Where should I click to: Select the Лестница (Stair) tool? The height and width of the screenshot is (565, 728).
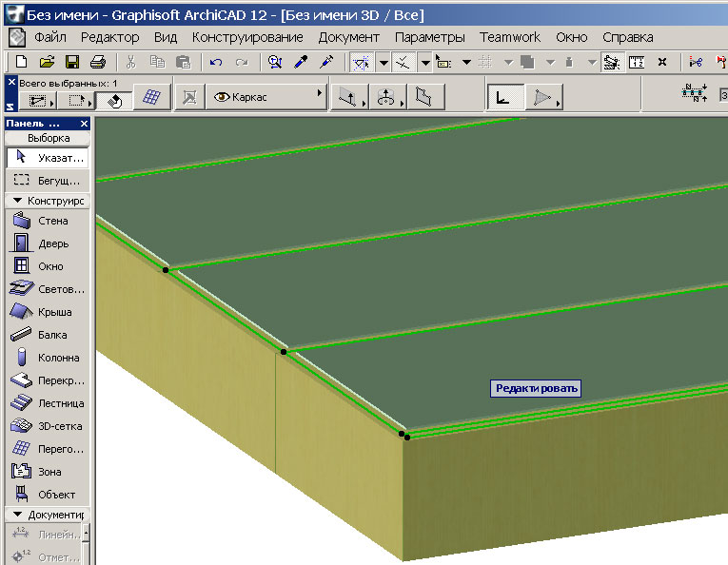pyautogui.click(x=45, y=403)
